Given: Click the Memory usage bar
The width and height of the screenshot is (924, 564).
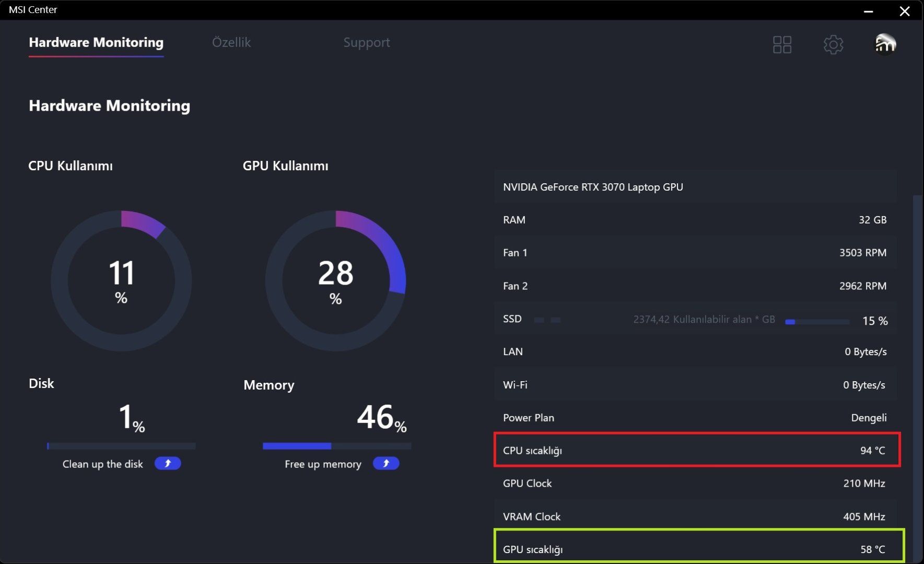Looking at the screenshot, I should pyautogui.click(x=337, y=446).
